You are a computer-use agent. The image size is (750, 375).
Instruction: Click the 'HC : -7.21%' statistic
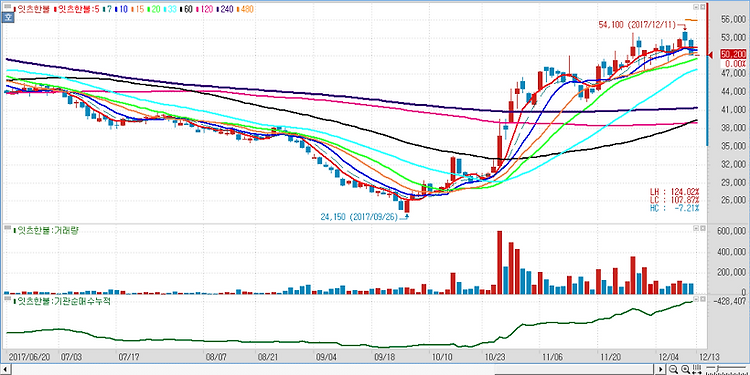[674, 208]
